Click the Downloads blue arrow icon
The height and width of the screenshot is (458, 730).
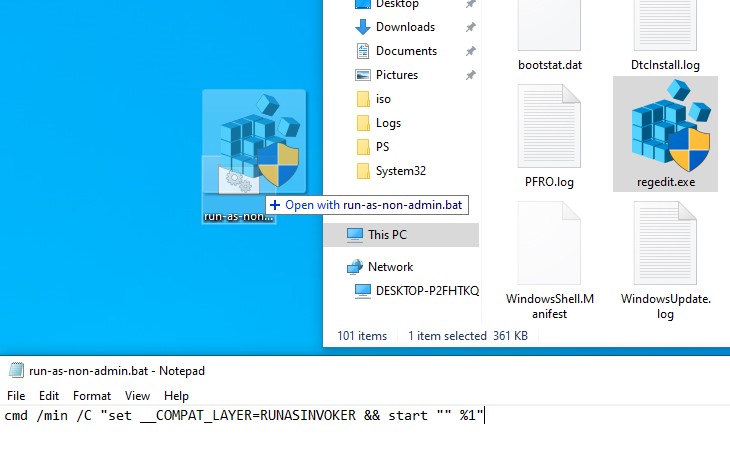coord(363,27)
